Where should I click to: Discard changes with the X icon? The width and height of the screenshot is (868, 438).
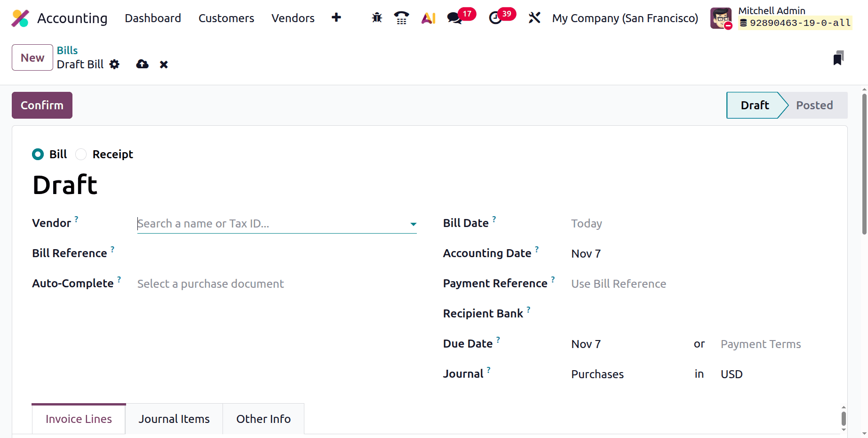(163, 64)
